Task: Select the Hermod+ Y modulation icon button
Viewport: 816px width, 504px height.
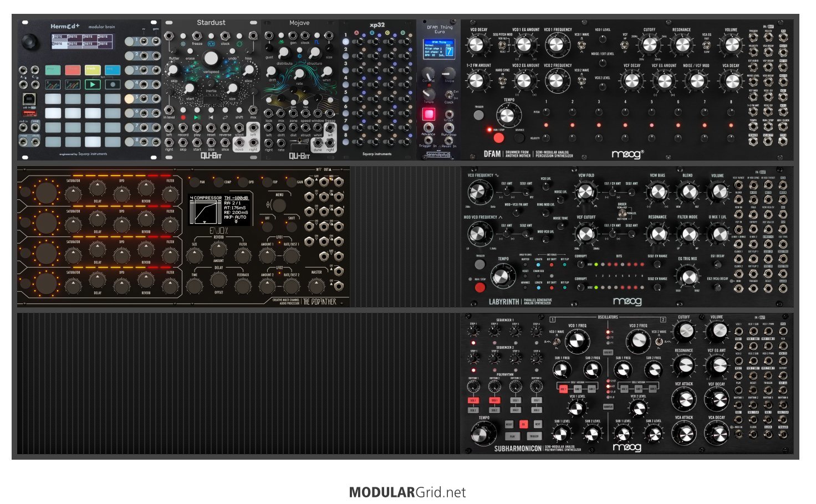Action: click(x=73, y=85)
